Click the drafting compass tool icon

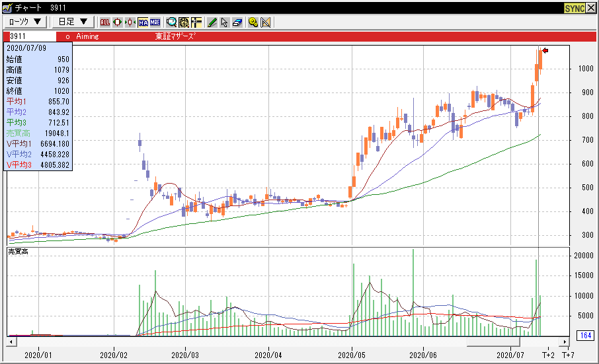(266, 22)
